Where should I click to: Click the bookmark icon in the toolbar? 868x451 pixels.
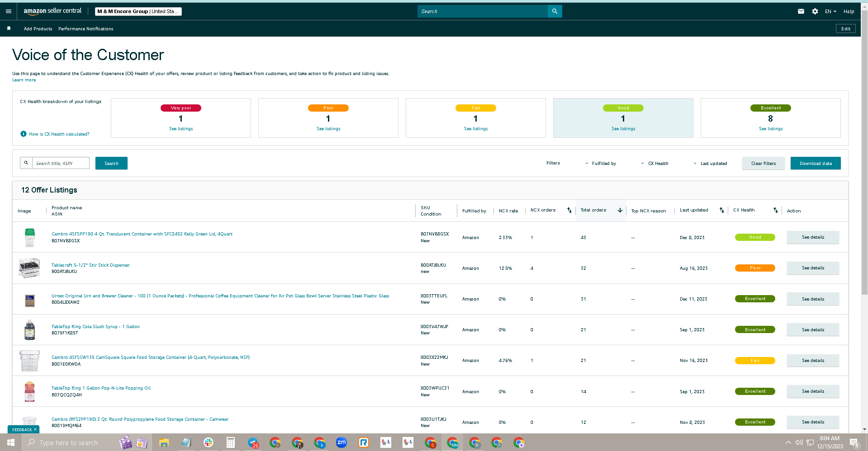point(9,28)
